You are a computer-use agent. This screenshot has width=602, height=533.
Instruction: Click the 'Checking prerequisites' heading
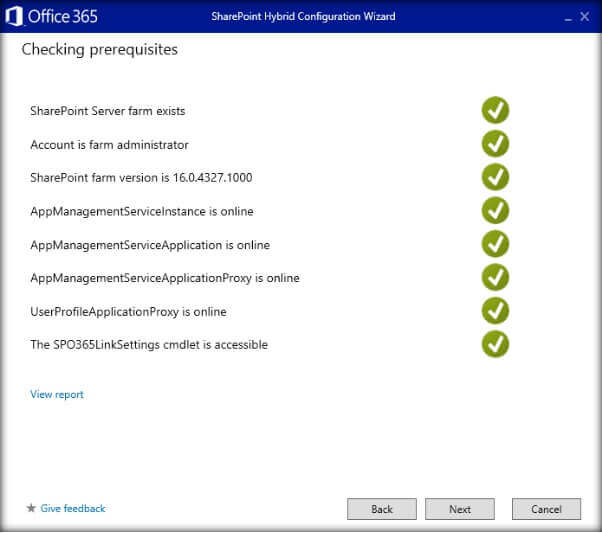pos(100,50)
